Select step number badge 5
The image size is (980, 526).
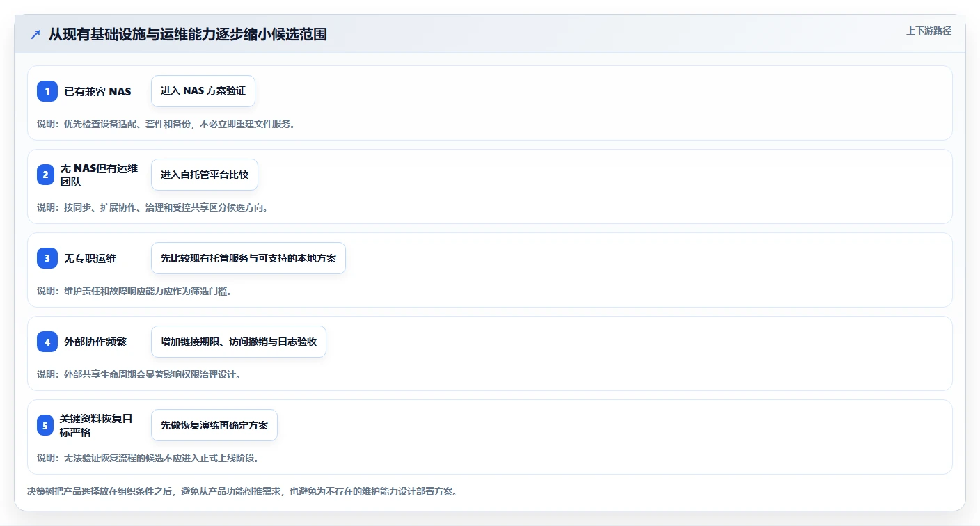45,425
